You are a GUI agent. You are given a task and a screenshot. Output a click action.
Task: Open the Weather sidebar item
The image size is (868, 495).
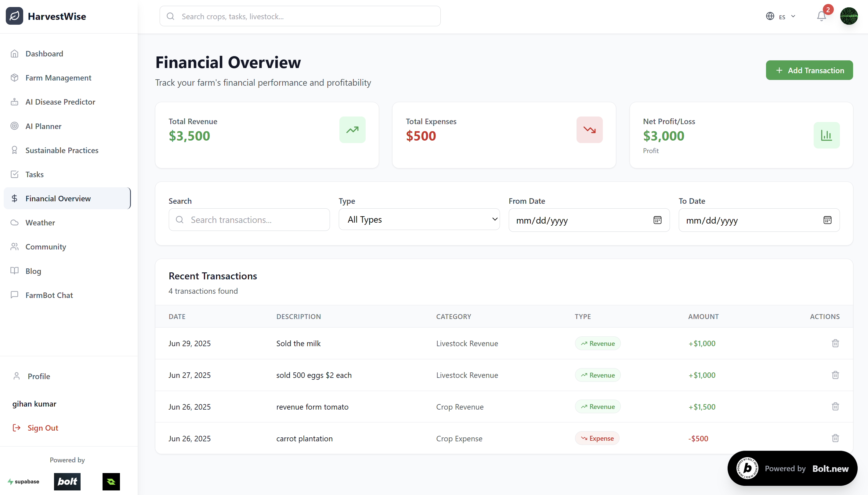(40, 223)
